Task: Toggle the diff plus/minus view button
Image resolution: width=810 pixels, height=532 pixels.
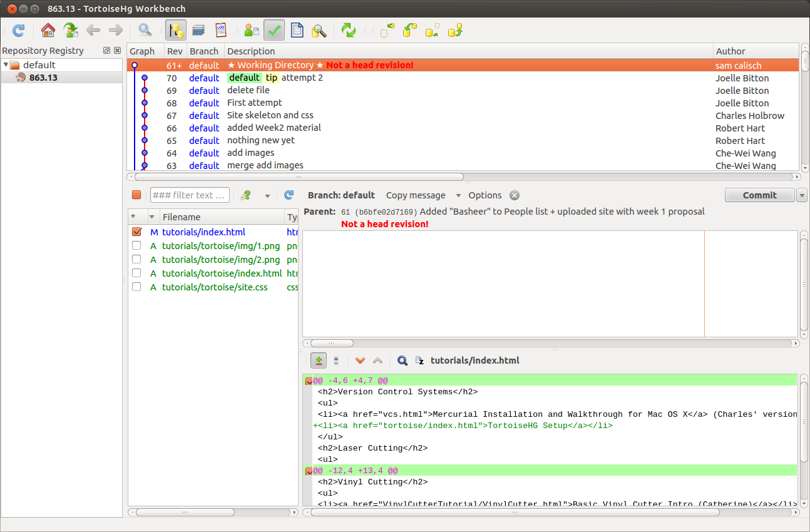Action: (319, 361)
